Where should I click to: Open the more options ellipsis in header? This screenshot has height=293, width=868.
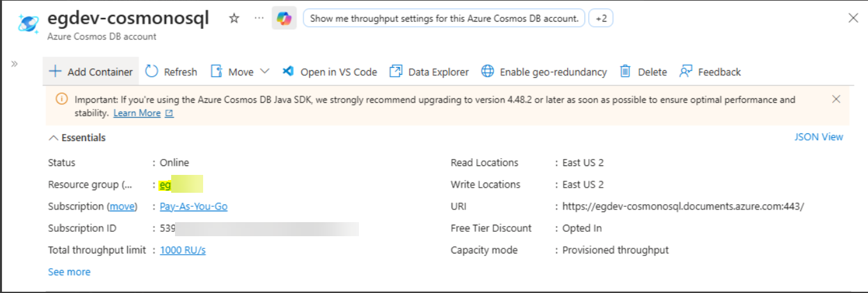(x=259, y=19)
